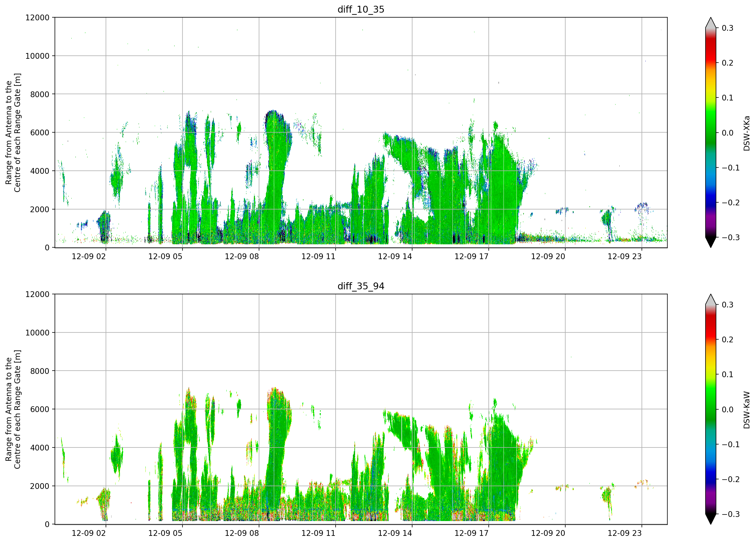
Task: Select the DSW-KaW colorbar label
Action: pyautogui.click(x=747, y=410)
